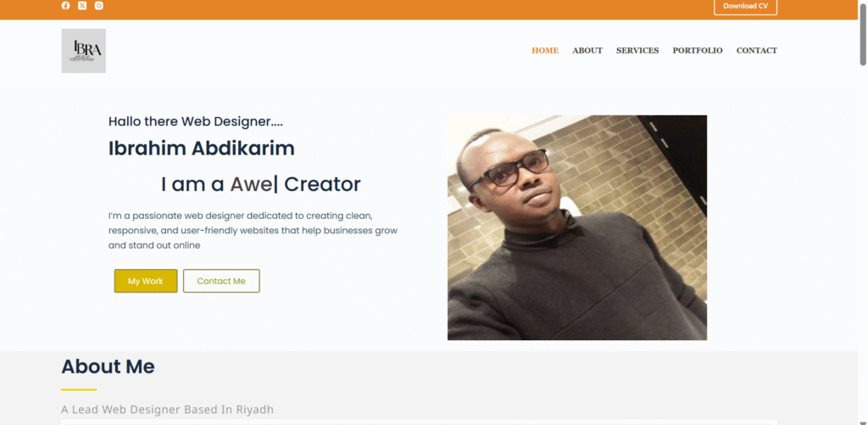Select CONTACT in the navigation bar

click(x=757, y=50)
